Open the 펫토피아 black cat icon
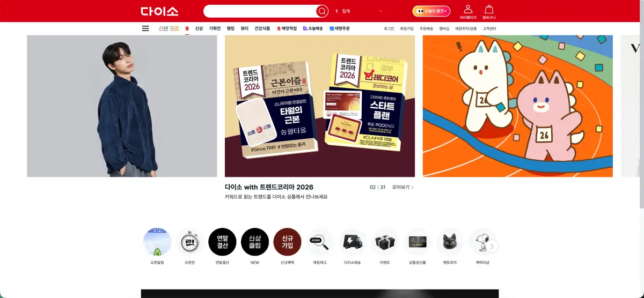Image resolution: width=644 pixels, height=298 pixels. point(450,242)
